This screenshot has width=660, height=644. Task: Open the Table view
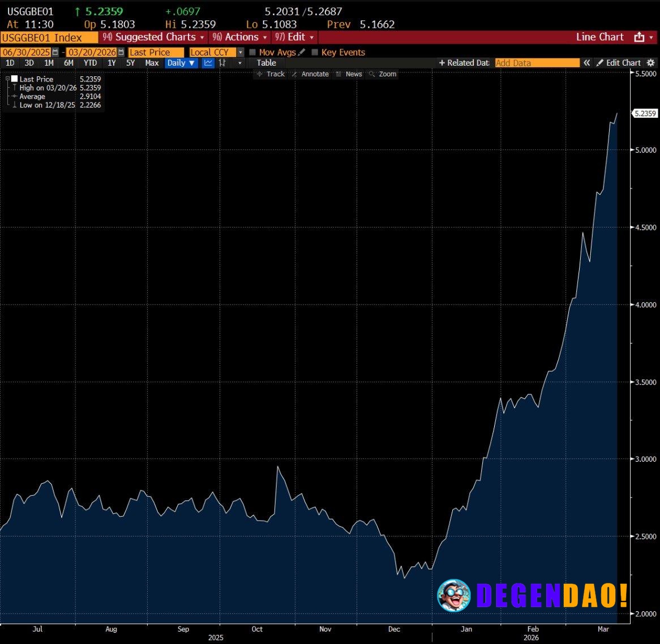point(266,63)
